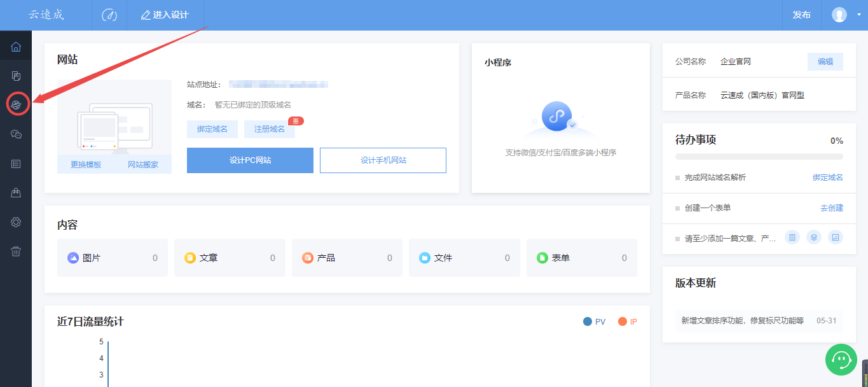
Task: Click the shopping bag sidebar icon
Action: 17,192
